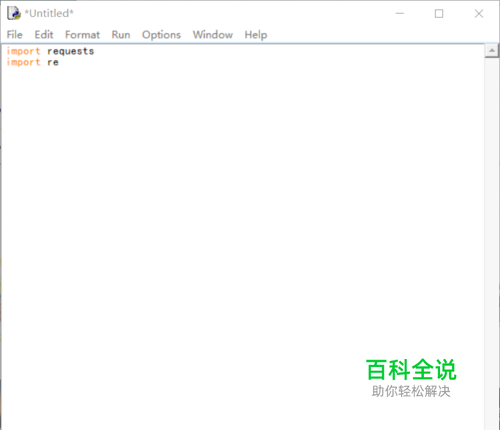This screenshot has height=430, width=500.
Task: Open the Edit menu
Action: click(44, 35)
